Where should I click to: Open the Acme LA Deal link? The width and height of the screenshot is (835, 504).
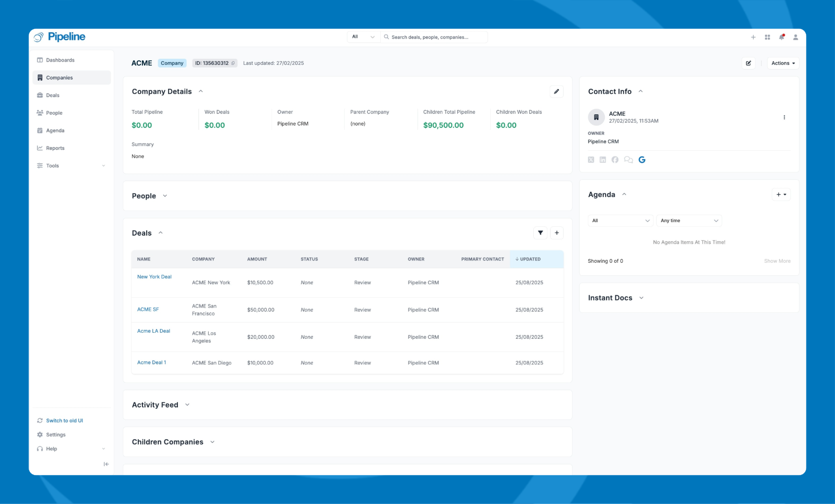point(154,331)
